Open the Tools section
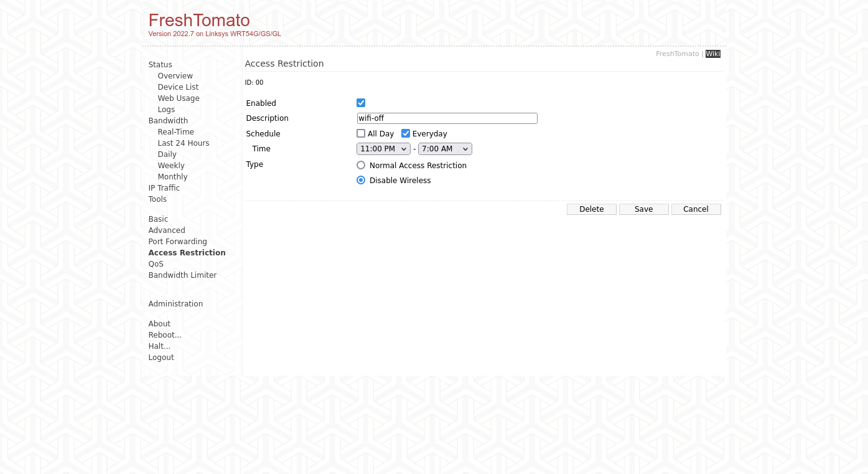 tap(157, 199)
